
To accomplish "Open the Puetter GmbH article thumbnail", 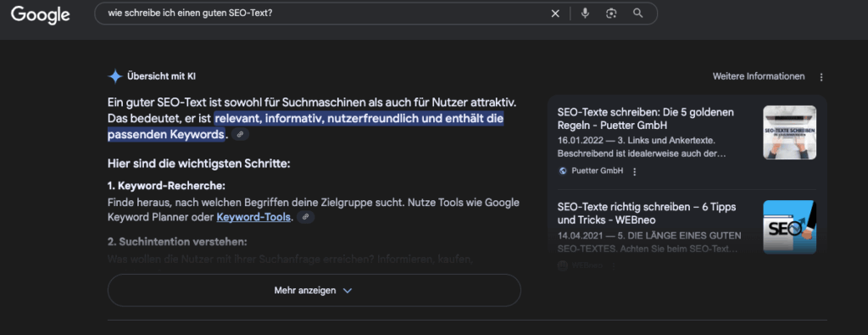I will (789, 132).
